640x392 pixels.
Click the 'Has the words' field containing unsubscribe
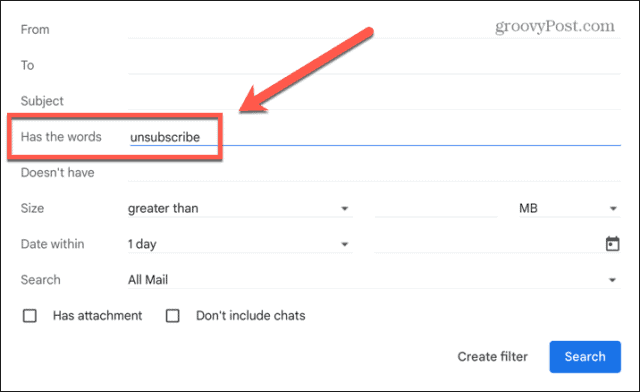coord(374,137)
